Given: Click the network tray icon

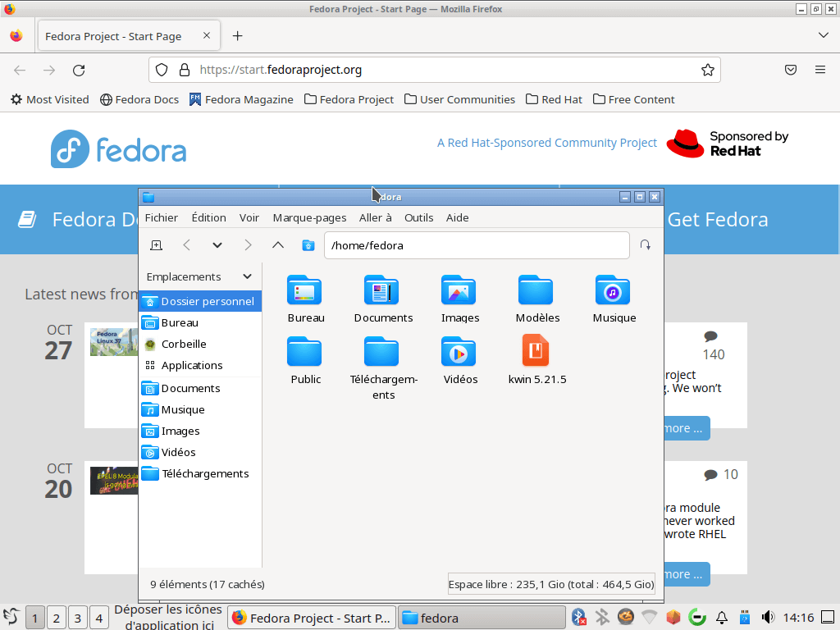Looking at the screenshot, I should point(649,617).
